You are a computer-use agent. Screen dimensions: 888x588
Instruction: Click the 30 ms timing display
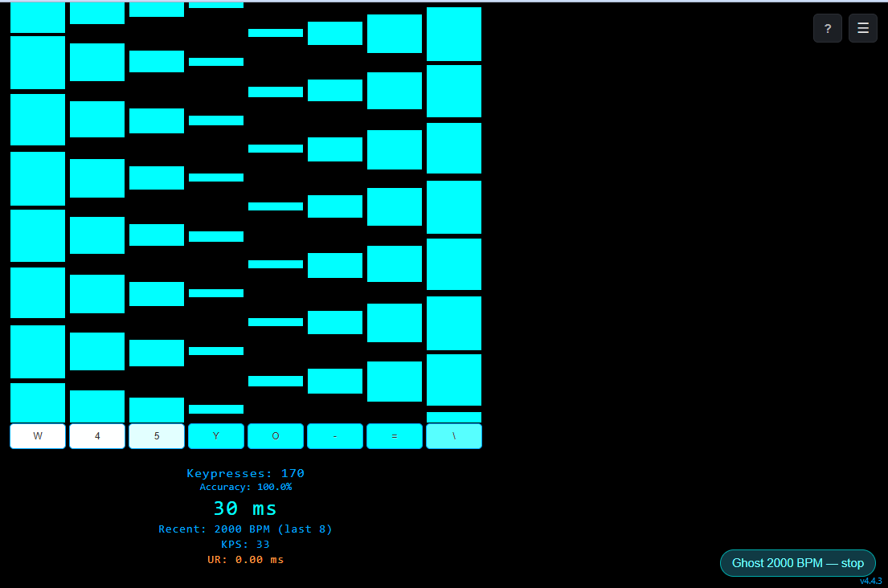point(245,508)
